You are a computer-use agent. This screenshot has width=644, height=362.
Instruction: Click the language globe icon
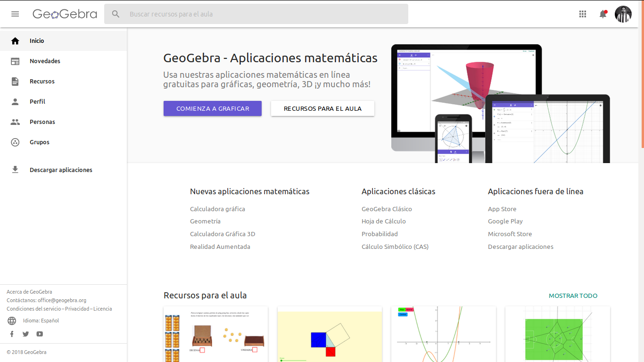click(x=12, y=321)
